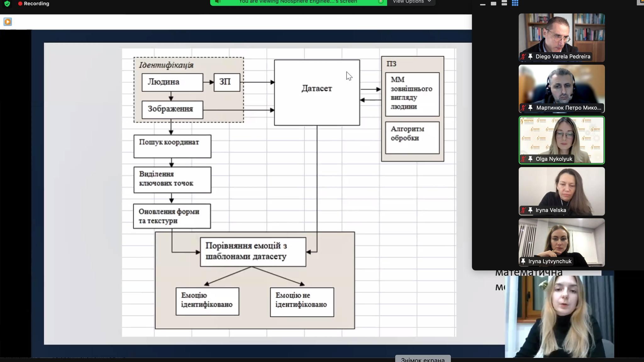Select Мартинюк Петро video thumbnail
The image size is (644, 362).
click(562, 89)
